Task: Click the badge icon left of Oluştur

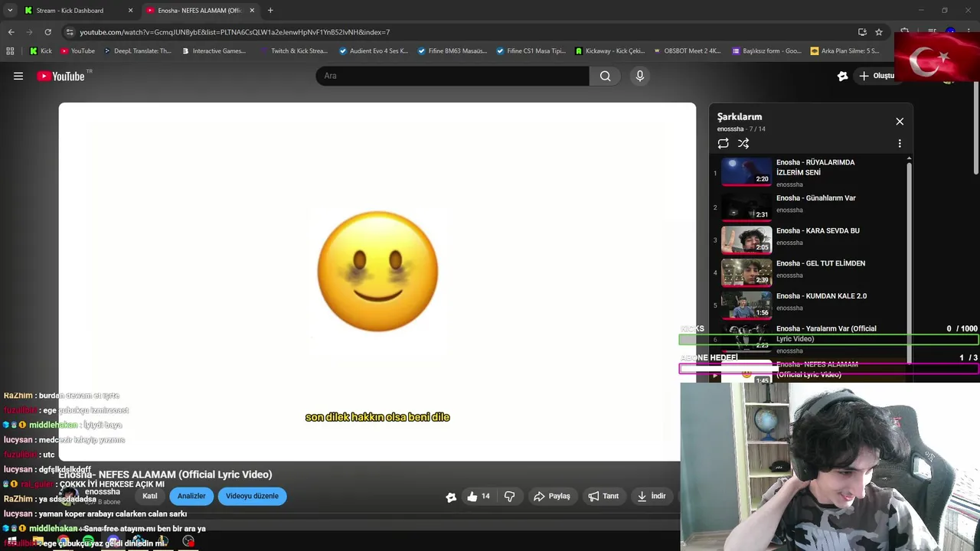Action: pos(843,76)
